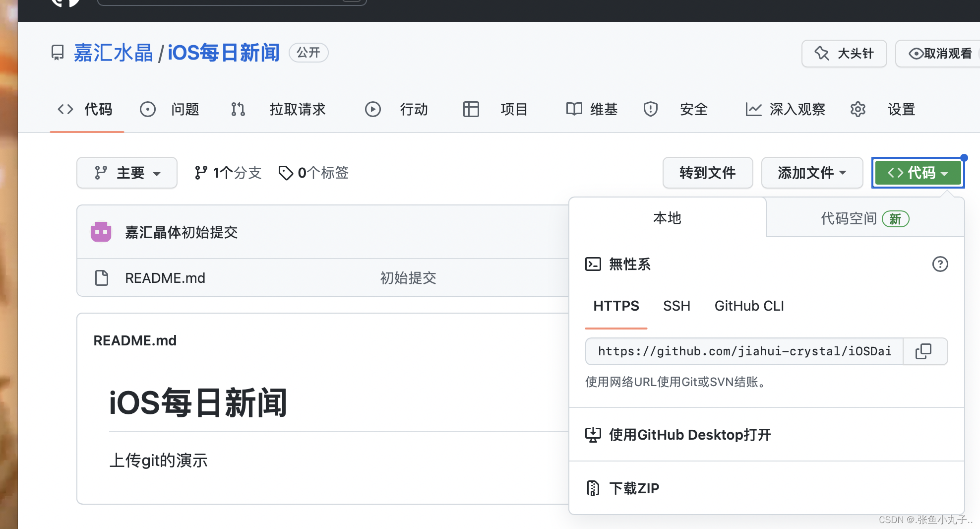
Task: Click the 無性系 clone heading
Action: (630, 264)
